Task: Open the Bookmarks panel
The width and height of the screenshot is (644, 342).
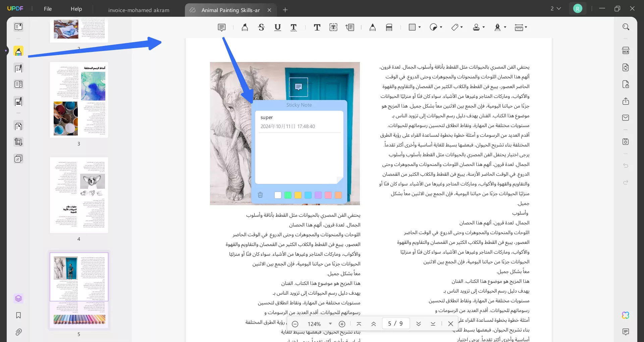Action: 18,316
